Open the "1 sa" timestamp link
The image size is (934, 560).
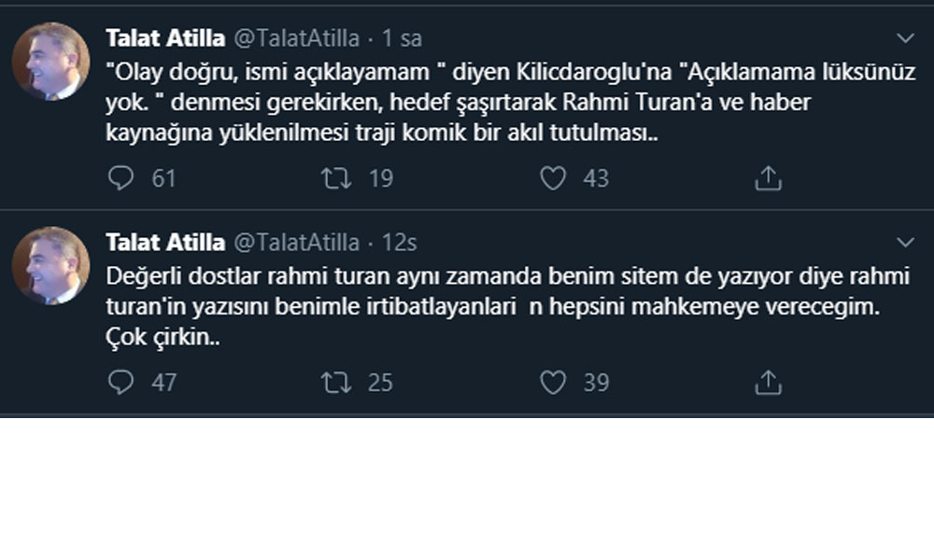coord(402,38)
